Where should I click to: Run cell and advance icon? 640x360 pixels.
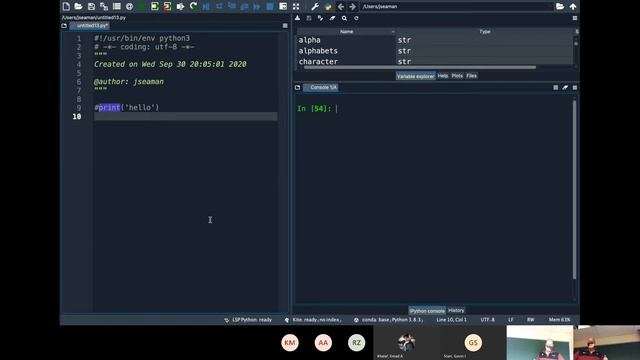point(167,6)
